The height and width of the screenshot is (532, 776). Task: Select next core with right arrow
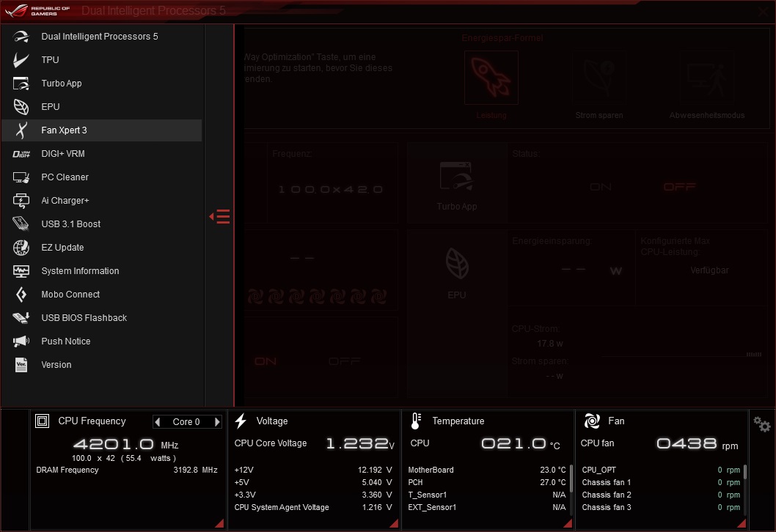coord(217,422)
